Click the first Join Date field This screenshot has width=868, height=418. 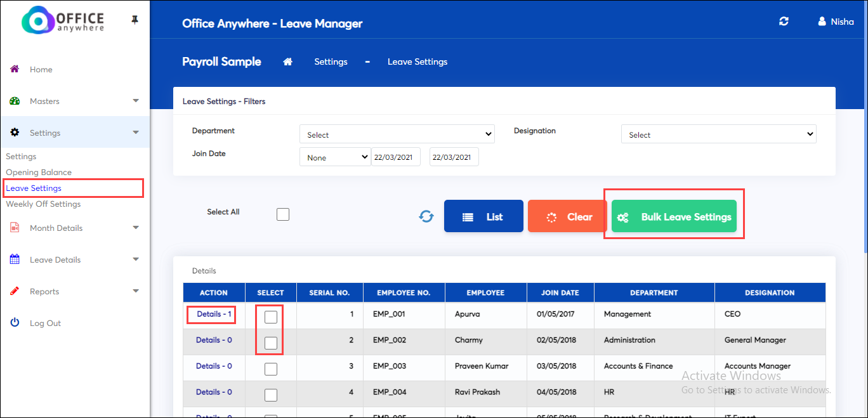coord(396,157)
